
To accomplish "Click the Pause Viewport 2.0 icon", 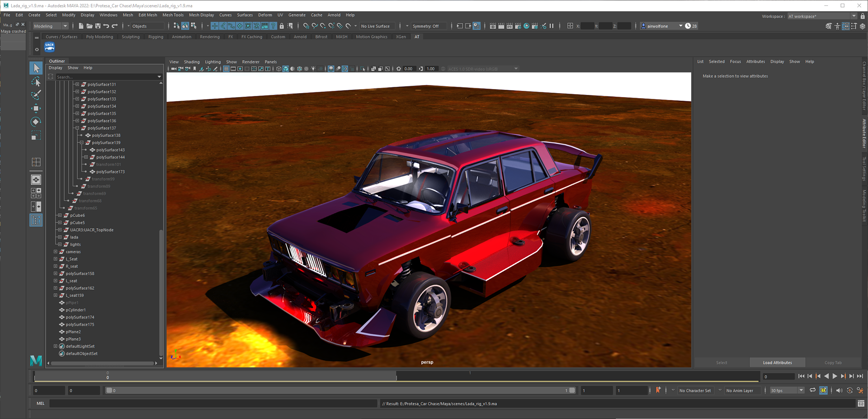I will point(552,26).
